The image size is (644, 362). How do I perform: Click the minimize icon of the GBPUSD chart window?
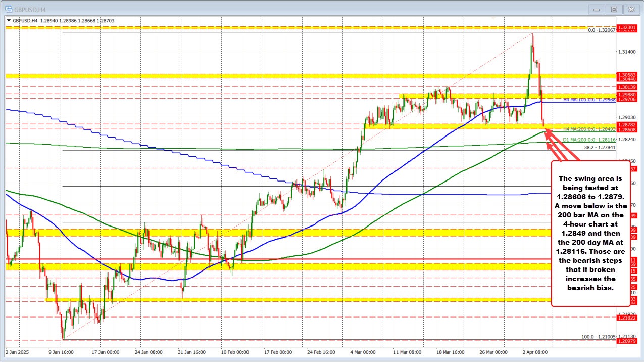(596, 9)
